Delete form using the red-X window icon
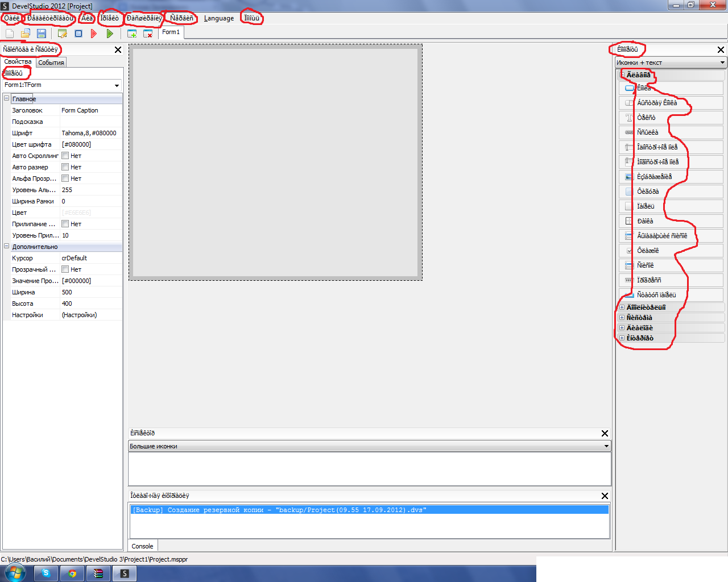728x582 pixels. [148, 34]
